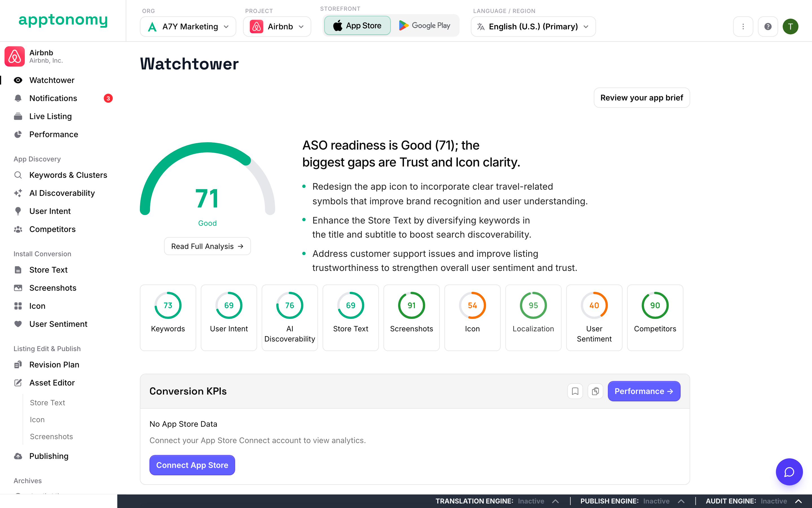Click the Live Listing icon
Screen dimensions: 812x508
pos(18,116)
